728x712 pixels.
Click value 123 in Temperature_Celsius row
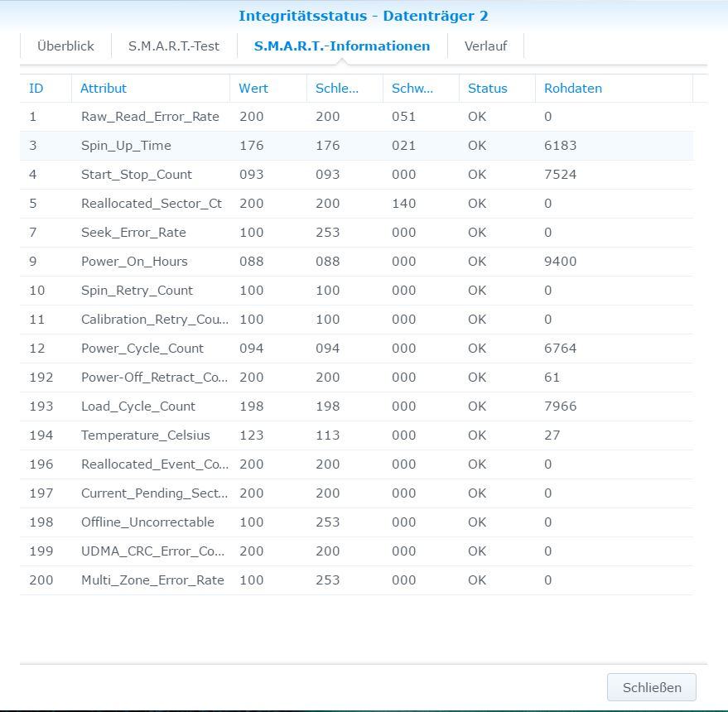click(252, 435)
